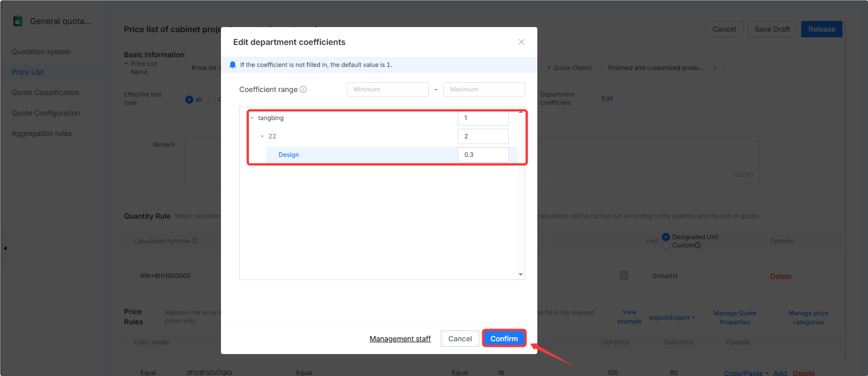Click Add in price rule row
The width and height of the screenshot is (868, 376).
[780, 373]
